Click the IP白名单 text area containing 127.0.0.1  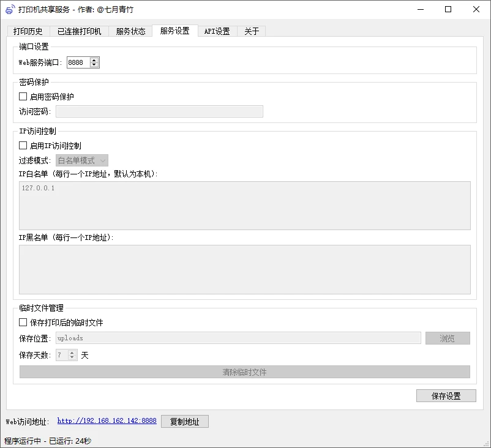coord(245,205)
